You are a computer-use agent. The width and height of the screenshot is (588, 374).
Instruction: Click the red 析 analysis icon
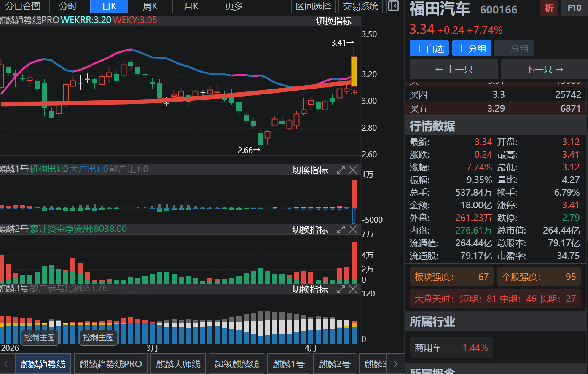549,8
